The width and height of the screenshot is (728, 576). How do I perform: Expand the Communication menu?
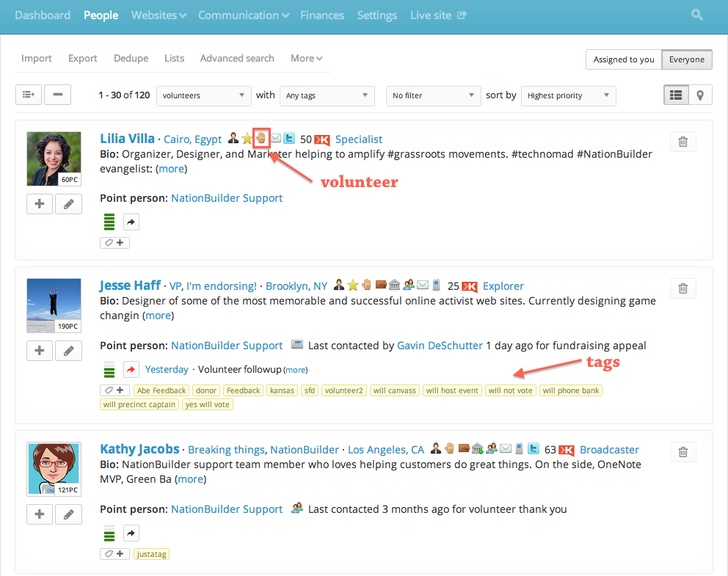tap(244, 15)
